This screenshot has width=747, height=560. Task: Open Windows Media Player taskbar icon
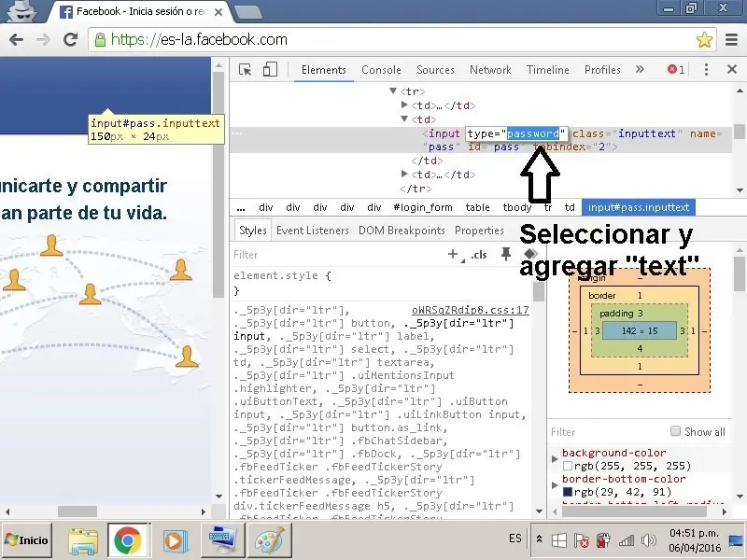174,540
